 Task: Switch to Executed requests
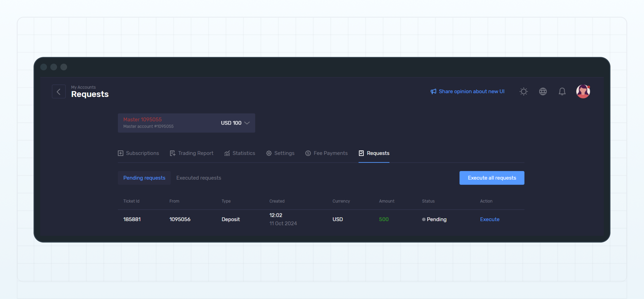coord(199,178)
